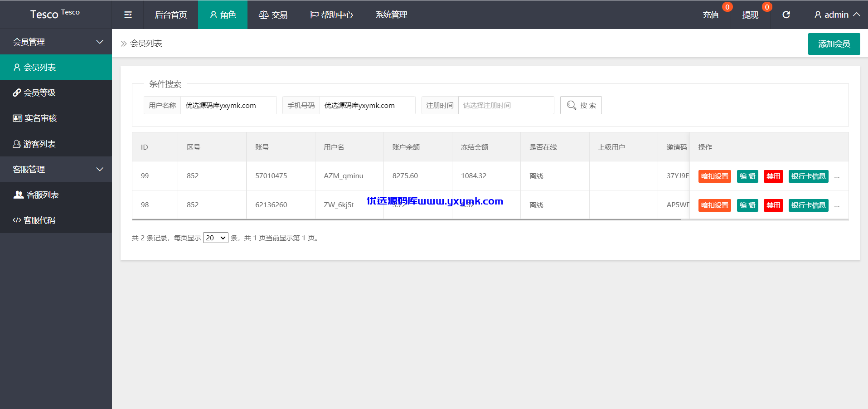The width and height of the screenshot is (868, 409).
Task: Collapse the 会员管理 sidebar group
Action: pos(56,42)
